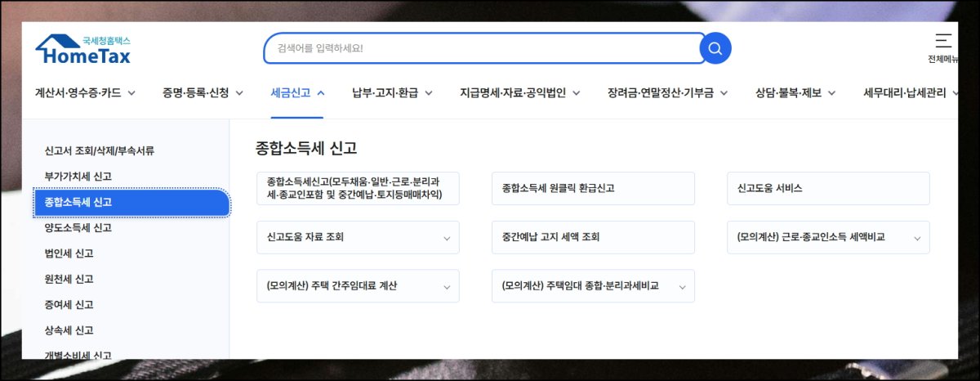The image size is (980, 381).
Task: Expand 신고도움 자료 조회 dropdown
Action: coord(358,237)
